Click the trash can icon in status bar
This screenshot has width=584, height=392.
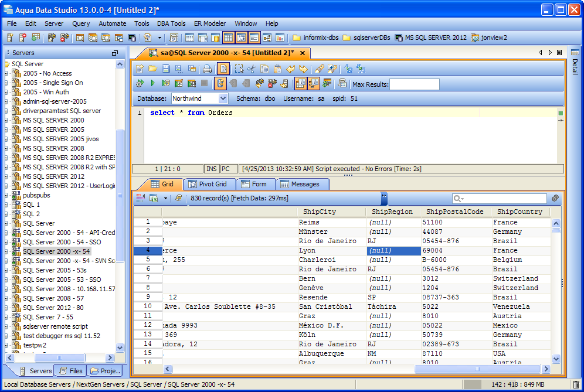(x=576, y=384)
